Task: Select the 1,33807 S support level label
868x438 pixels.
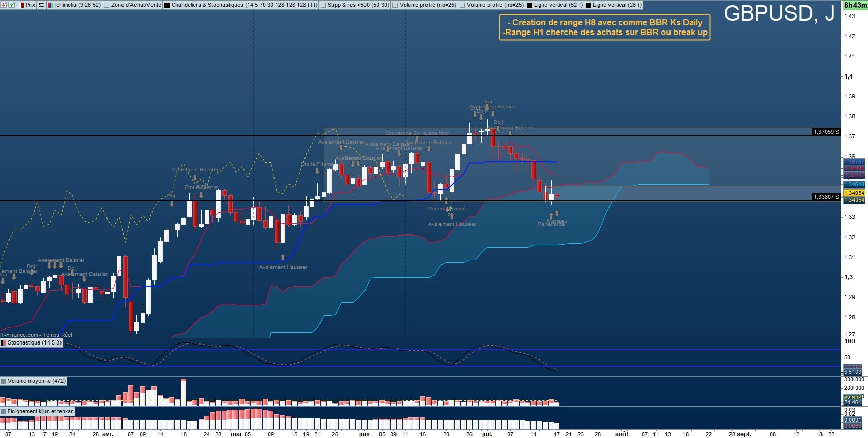Action: pos(826,197)
